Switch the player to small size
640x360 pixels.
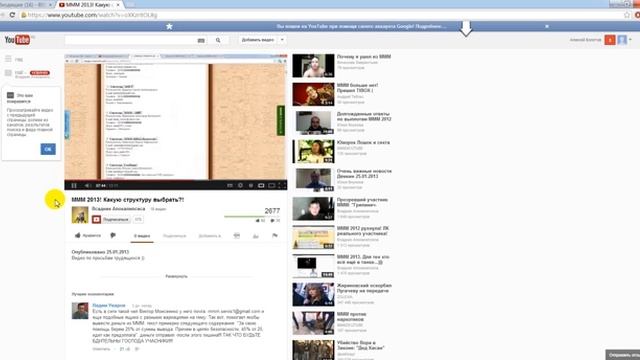(x=261, y=186)
